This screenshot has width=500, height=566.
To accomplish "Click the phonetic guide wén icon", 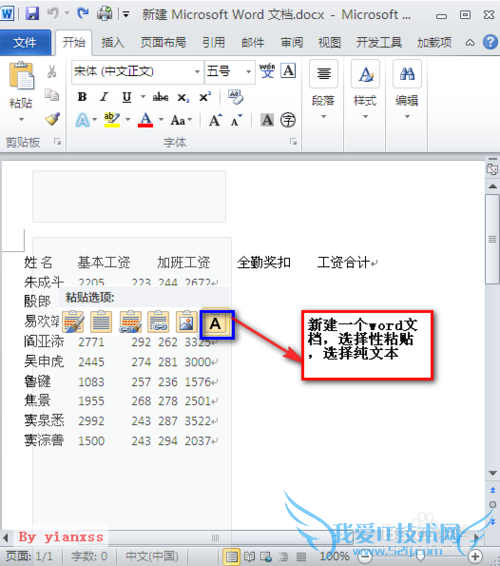I will [x=267, y=70].
